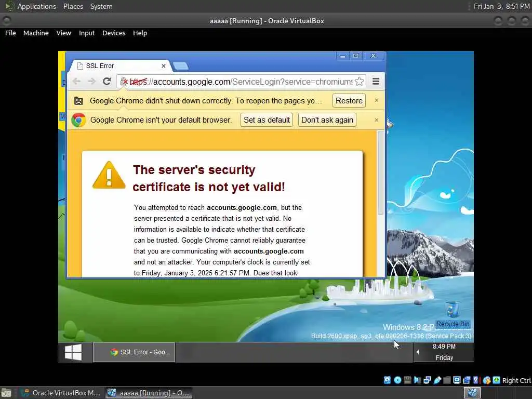Maximize the Chrome window in guest
The image size is (532, 399).
coord(356,56)
